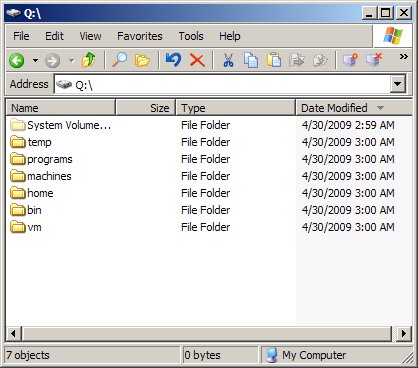
Task: Click the 0 bytes status bar entry
Action: 202,355
